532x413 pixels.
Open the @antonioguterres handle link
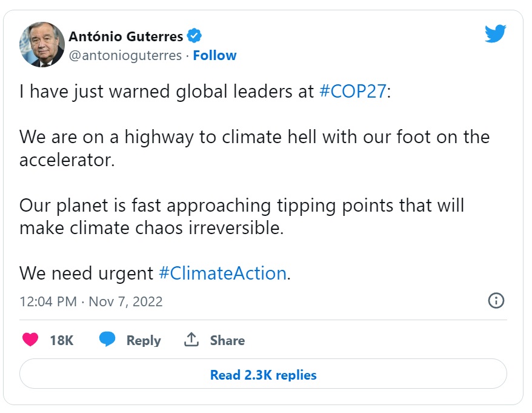click(x=125, y=55)
